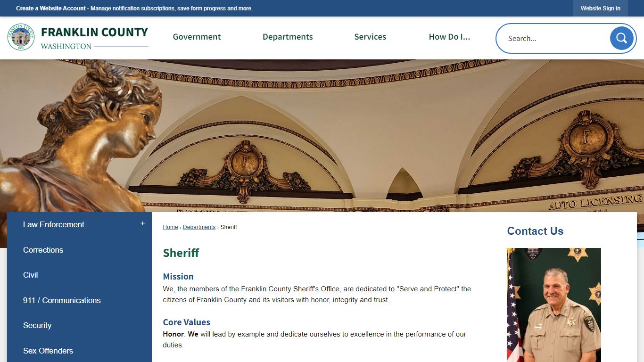644x362 pixels.
Task: Click the sheriff portrait photo
Action: 554,305
